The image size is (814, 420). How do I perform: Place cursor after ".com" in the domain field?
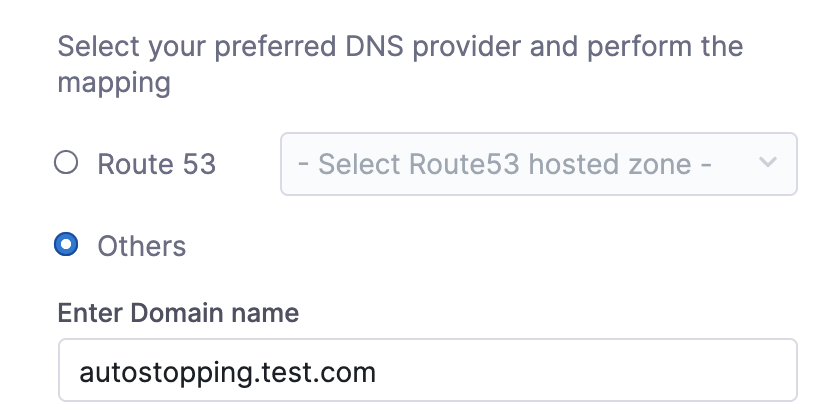point(377,373)
